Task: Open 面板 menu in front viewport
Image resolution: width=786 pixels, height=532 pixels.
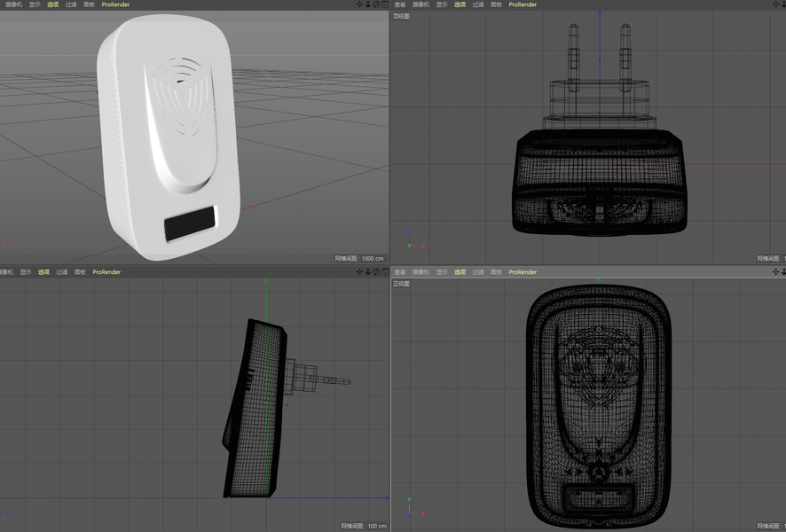Action: tap(496, 272)
